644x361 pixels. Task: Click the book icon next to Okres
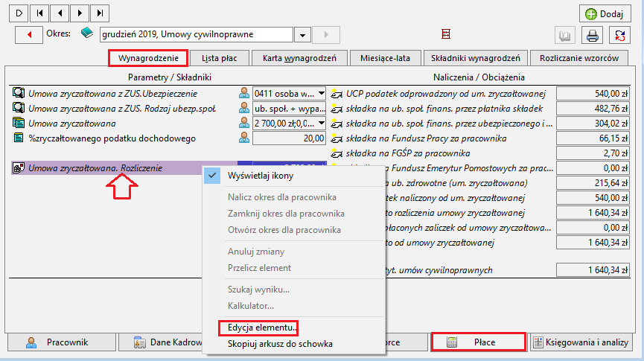click(86, 33)
